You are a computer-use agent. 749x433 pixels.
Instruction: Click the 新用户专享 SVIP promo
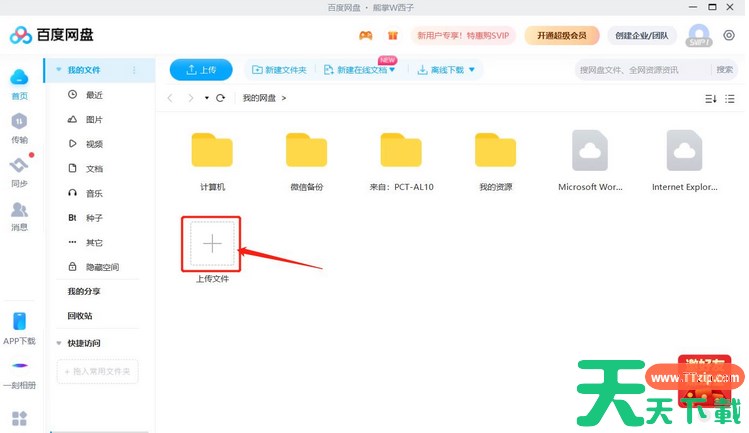click(463, 35)
